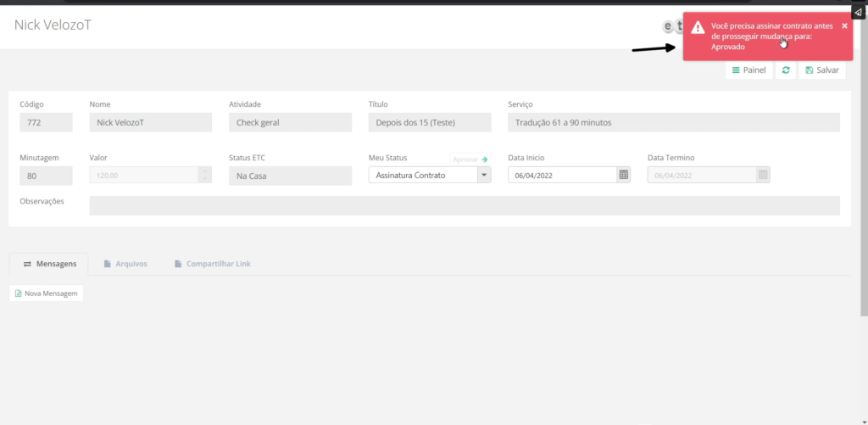The height and width of the screenshot is (425, 868).
Task: Click into the Observações field
Action: 464,205
